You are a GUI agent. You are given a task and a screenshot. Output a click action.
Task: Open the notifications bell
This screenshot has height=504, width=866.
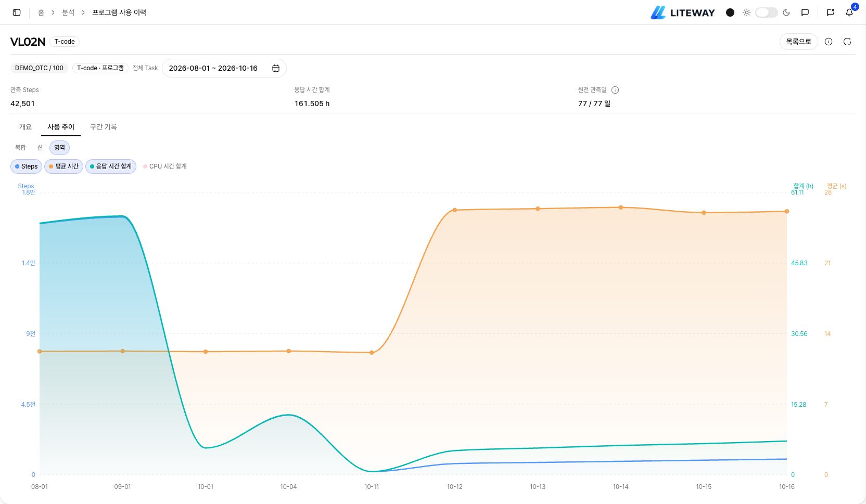click(849, 12)
